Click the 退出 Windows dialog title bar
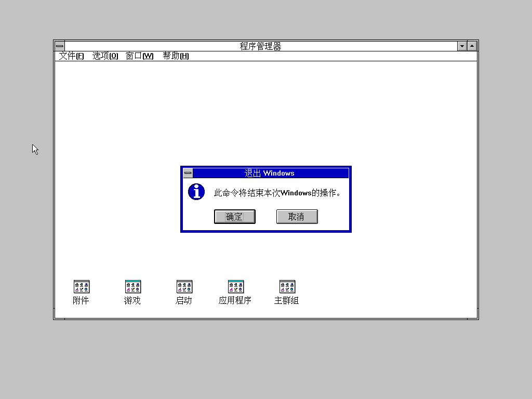The width and height of the screenshot is (532, 399). pyautogui.click(x=270, y=173)
